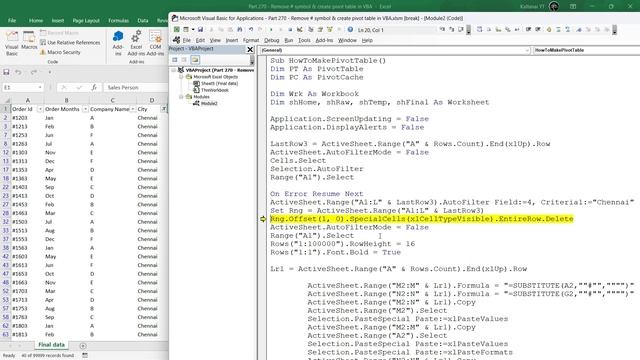
Task: Open the Order Months filter dropdown
Action: tap(85, 109)
